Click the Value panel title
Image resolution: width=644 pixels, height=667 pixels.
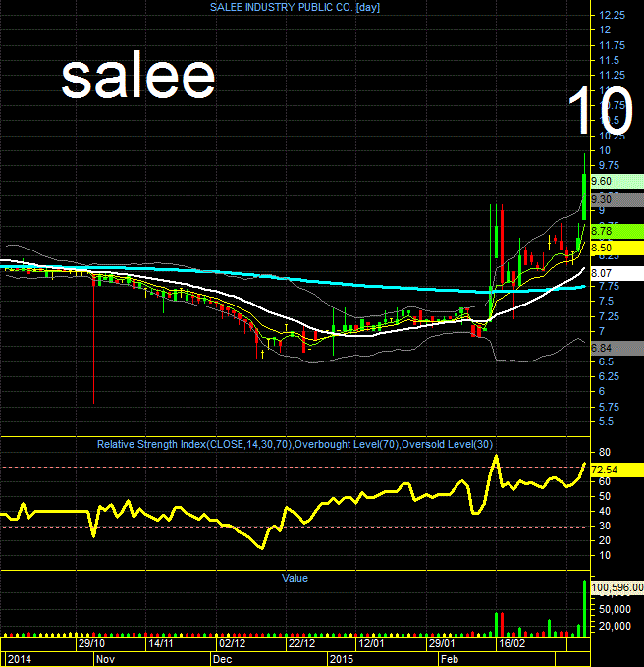[x=295, y=578]
